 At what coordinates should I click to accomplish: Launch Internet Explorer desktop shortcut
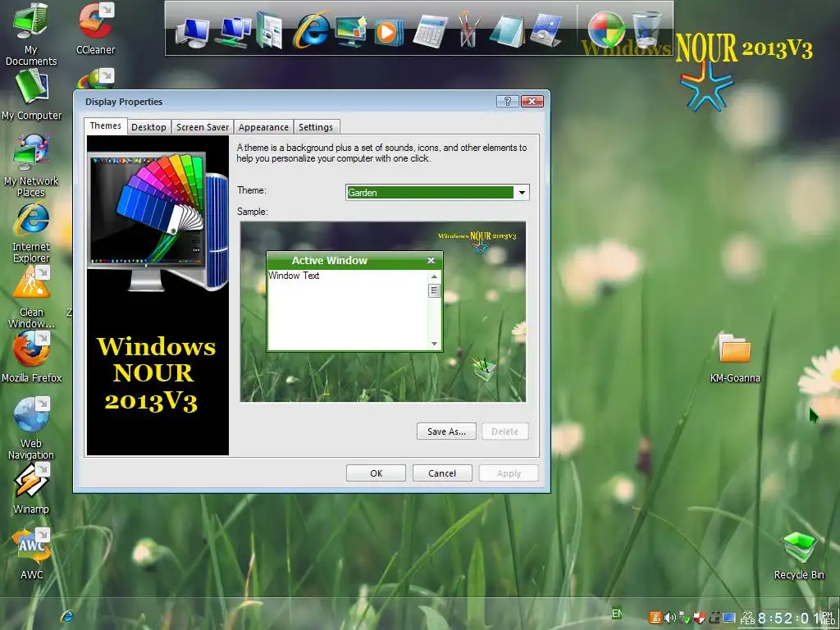tap(31, 232)
